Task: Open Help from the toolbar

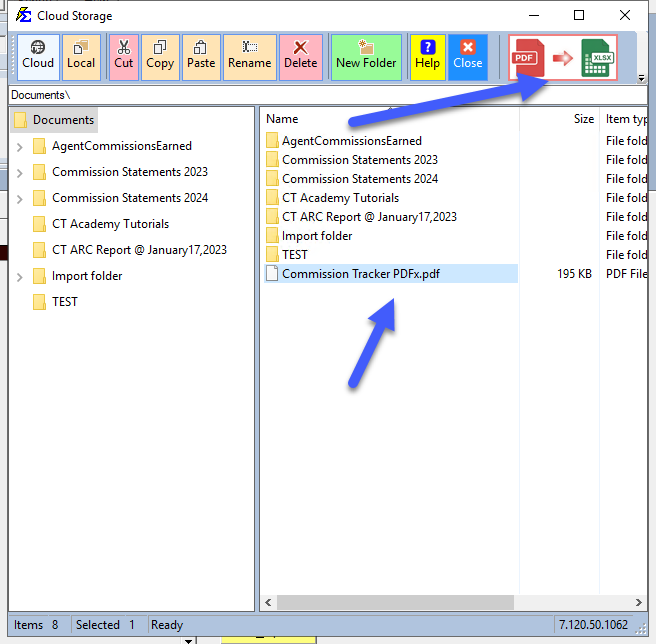Action: coord(427,57)
